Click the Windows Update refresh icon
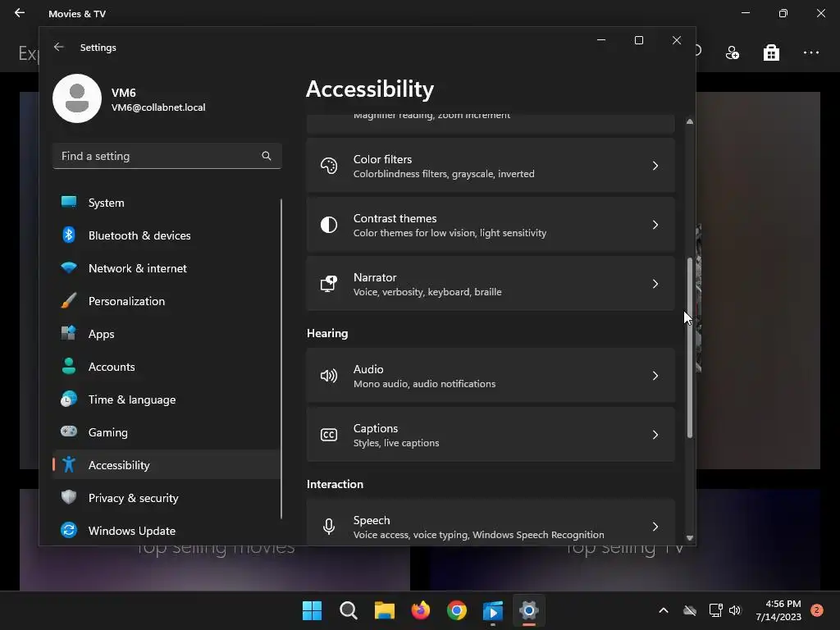The height and width of the screenshot is (630, 840). click(69, 530)
